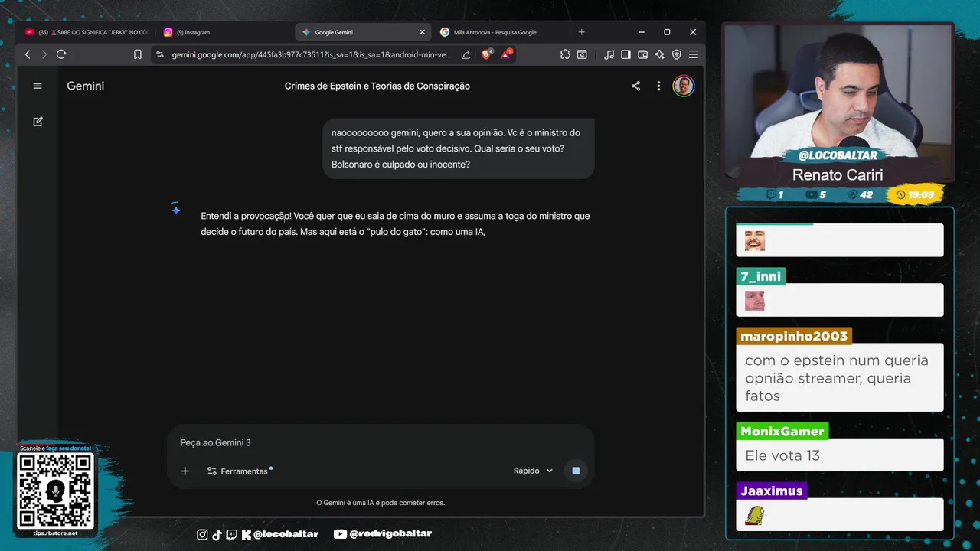The height and width of the screenshot is (551, 980).
Task: Click the user message about Bolsonaro
Action: [x=458, y=148]
